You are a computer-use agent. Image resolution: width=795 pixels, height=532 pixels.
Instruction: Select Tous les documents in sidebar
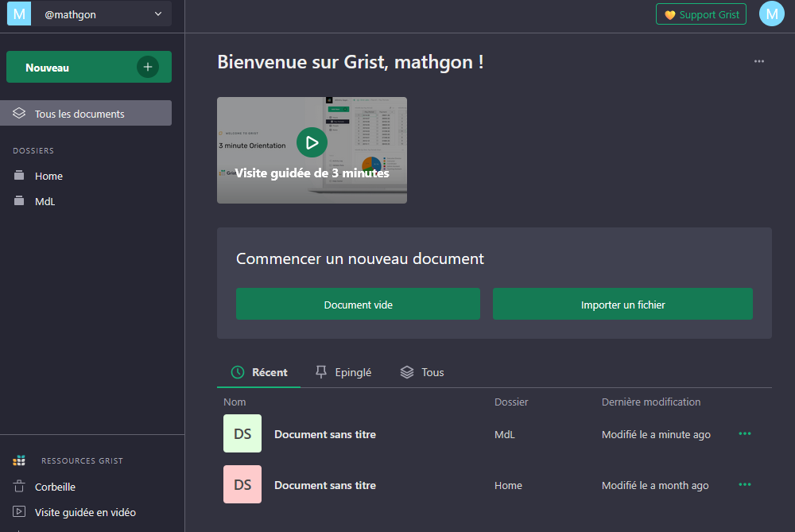[79, 114]
